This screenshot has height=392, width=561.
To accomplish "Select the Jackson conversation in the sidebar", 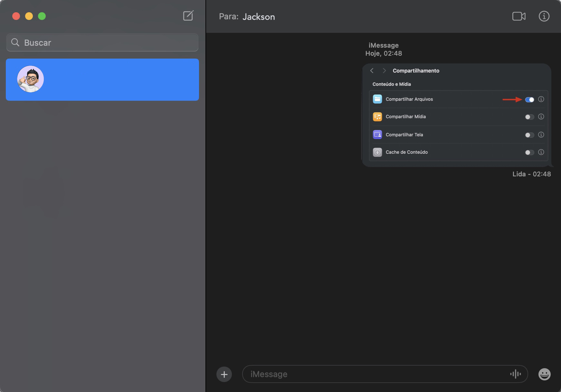I will tap(102, 79).
